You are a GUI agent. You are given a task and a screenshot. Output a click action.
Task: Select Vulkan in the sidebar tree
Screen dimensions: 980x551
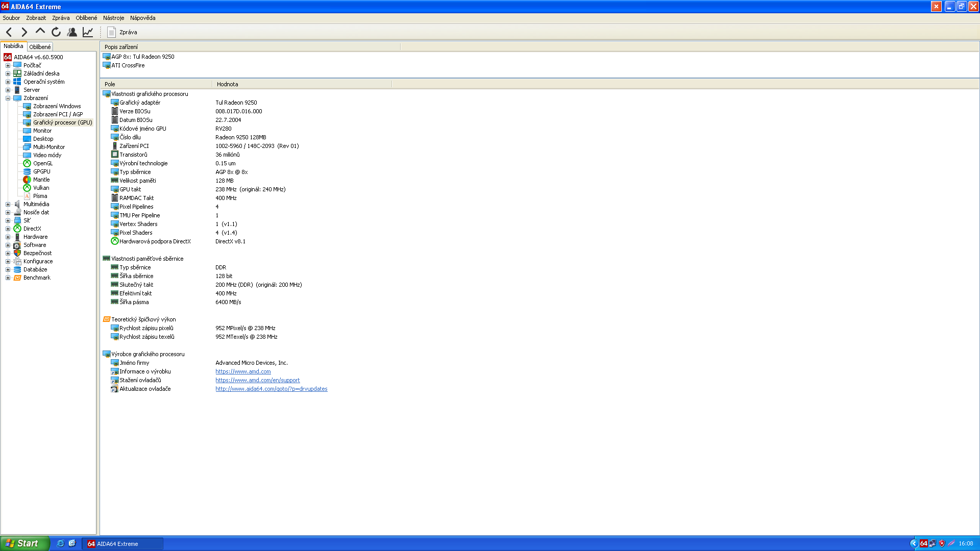(x=41, y=188)
